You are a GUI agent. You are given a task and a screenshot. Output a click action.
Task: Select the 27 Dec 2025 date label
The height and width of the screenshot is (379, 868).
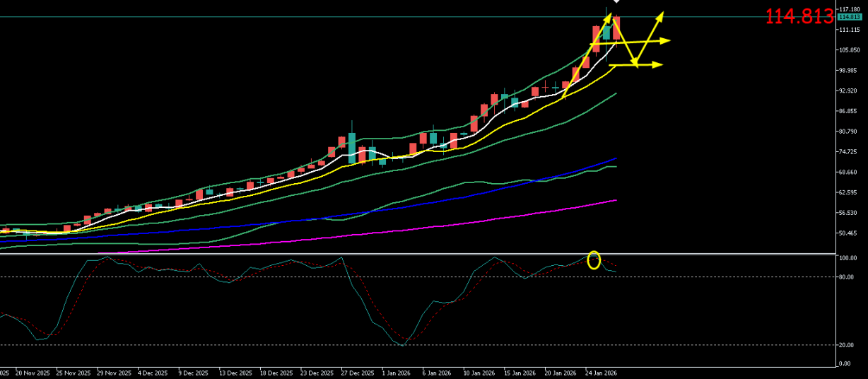(356, 373)
